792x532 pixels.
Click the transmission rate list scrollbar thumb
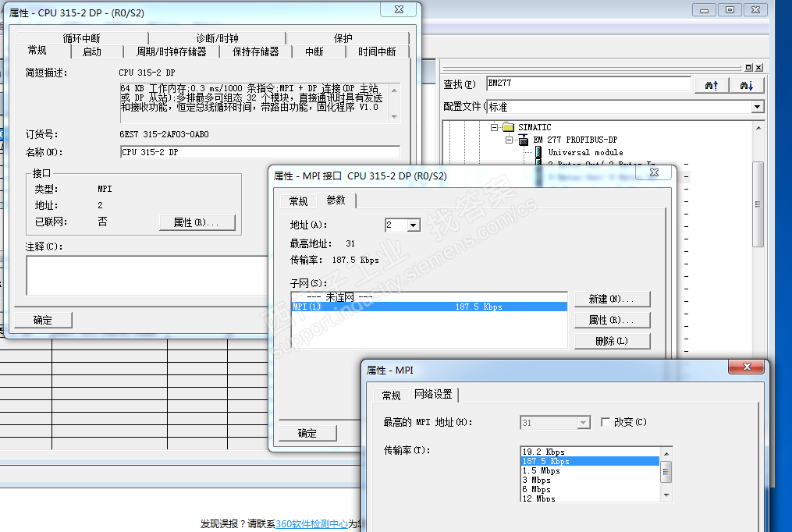click(x=666, y=472)
